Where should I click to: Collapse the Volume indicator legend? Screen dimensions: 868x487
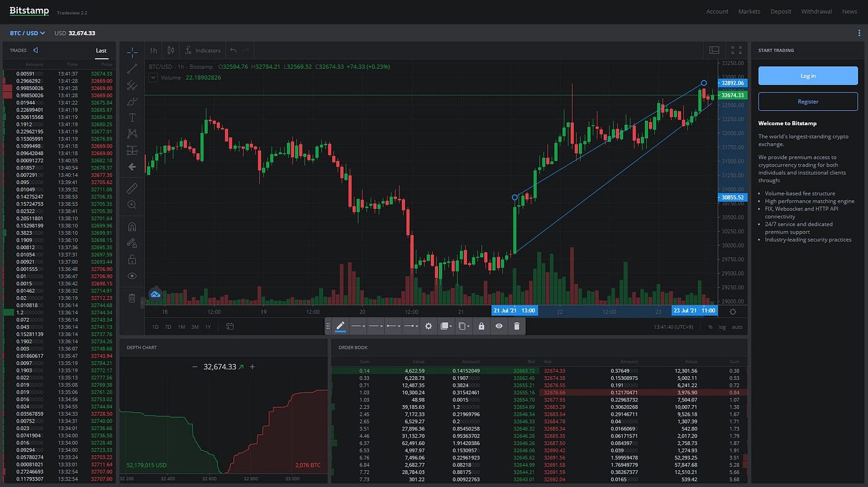153,77
